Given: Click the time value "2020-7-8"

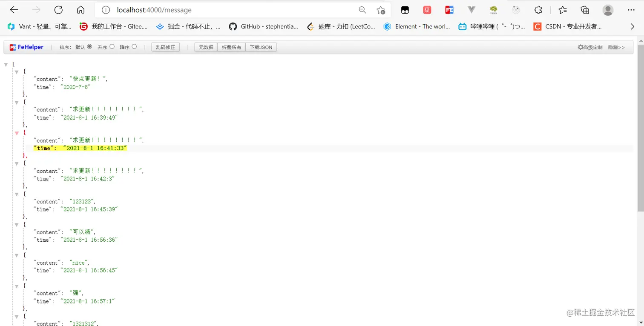Looking at the screenshot, I should pos(75,87).
